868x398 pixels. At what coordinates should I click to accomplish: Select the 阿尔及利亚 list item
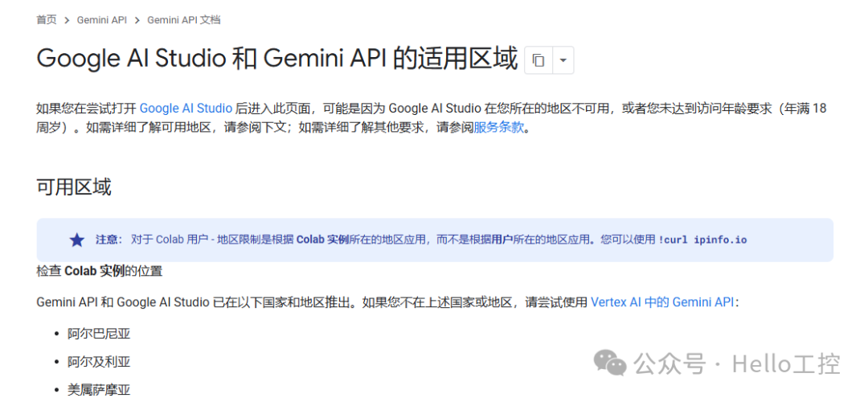[99, 362]
